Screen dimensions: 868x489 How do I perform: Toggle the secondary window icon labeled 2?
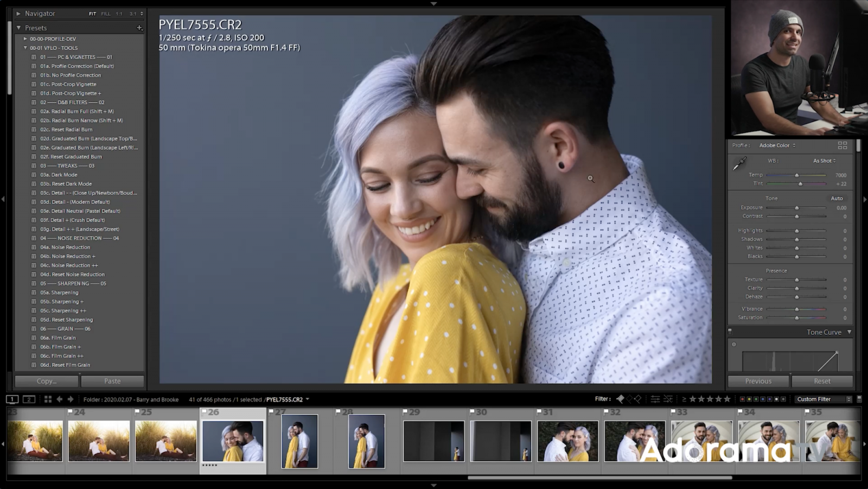point(28,399)
